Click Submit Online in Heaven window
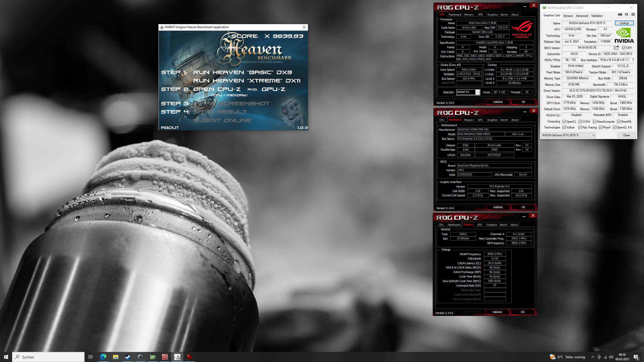This screenshot has height=362, width=644. [x=222, y=120]
